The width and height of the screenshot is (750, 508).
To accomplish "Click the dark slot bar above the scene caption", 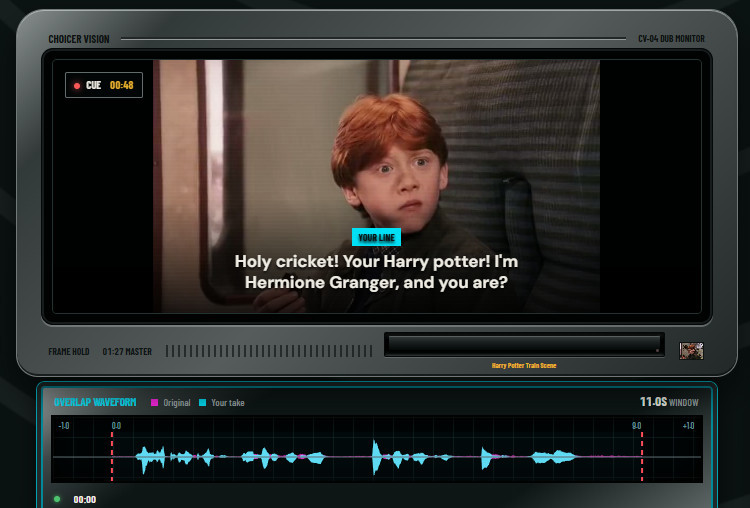I will click(524, 344).
